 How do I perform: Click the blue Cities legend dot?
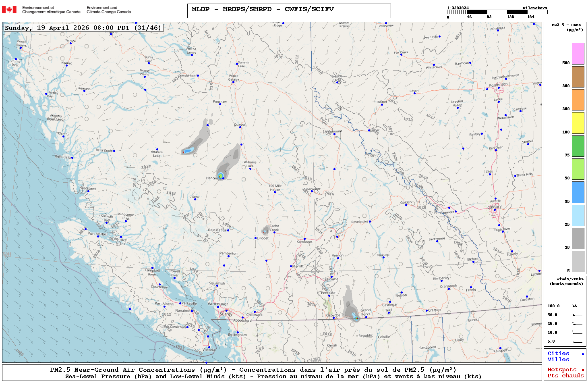pos(582,354)
